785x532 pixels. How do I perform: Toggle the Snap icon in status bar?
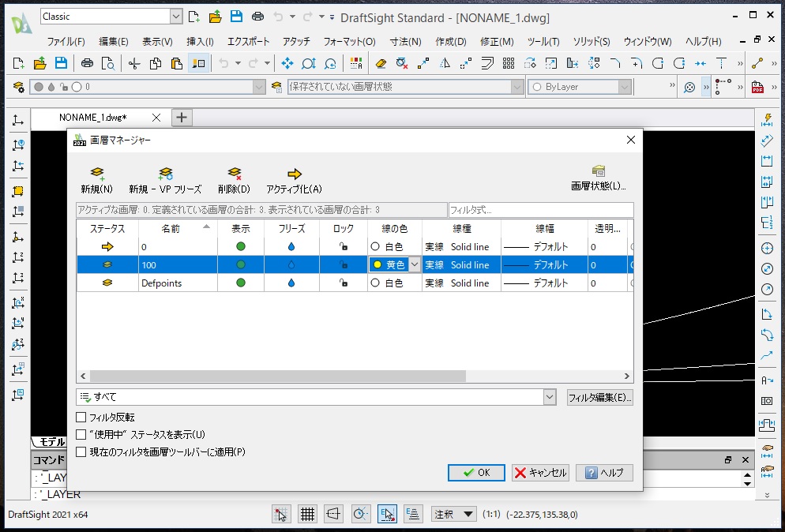pyautogui.click(x=281, y=514)
